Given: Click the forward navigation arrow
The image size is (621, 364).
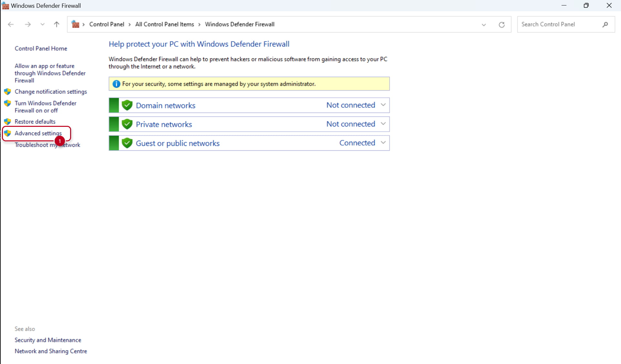Looking at the screenshot, I should click(28, 25).
